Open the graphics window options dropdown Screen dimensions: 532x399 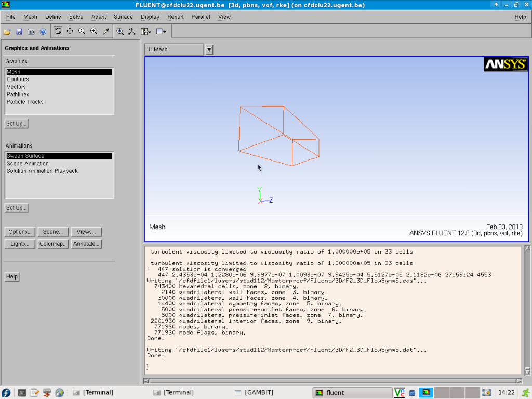[x=161, y=32]
